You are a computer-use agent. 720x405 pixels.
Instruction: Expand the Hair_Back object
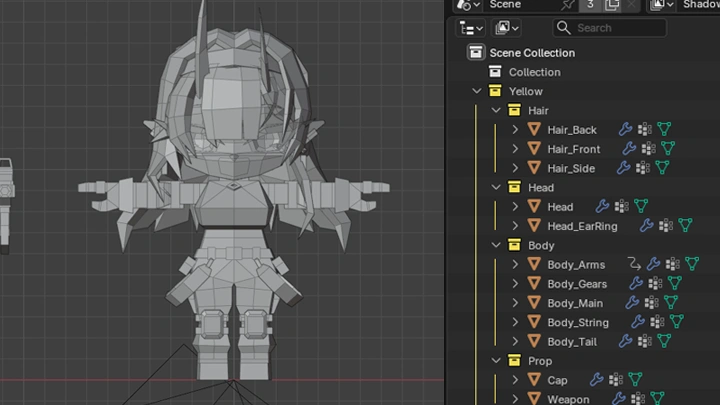(x=515, y=129)
